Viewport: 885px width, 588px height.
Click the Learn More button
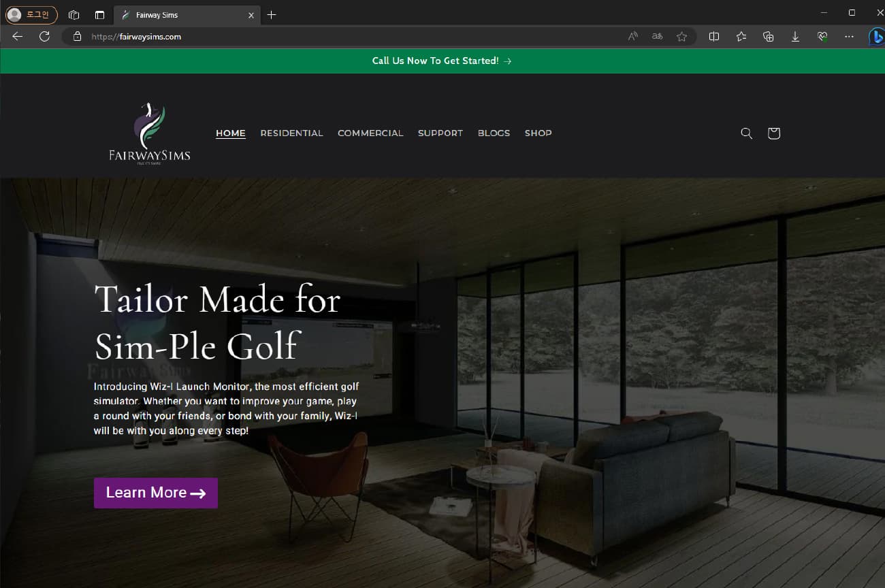coord(156,493)
